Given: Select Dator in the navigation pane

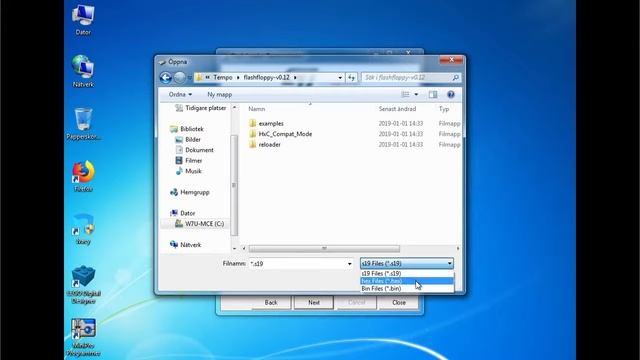Looking at the screenshot, I should point(182,213).
